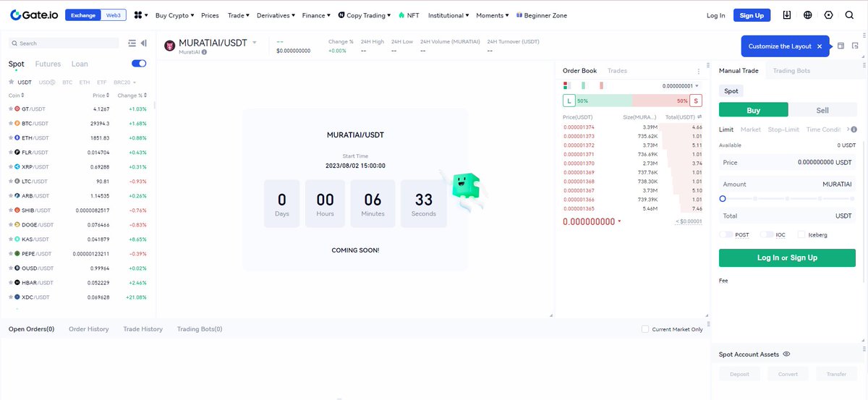Close the Customize the Layout tooltip

[820, 46]
